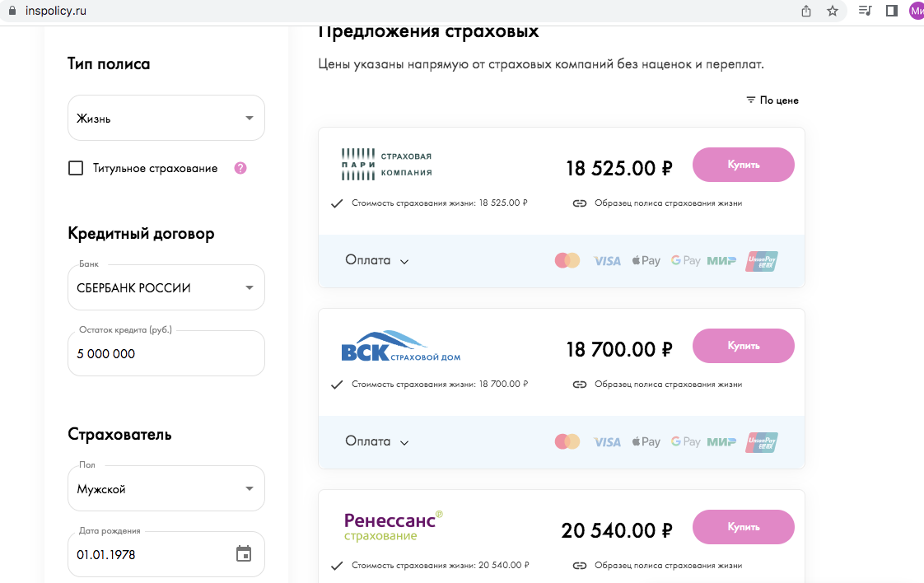This screenshot has height=583, width=924.
Task: Open the media control playlist icon
Action: tap(865, 11)
